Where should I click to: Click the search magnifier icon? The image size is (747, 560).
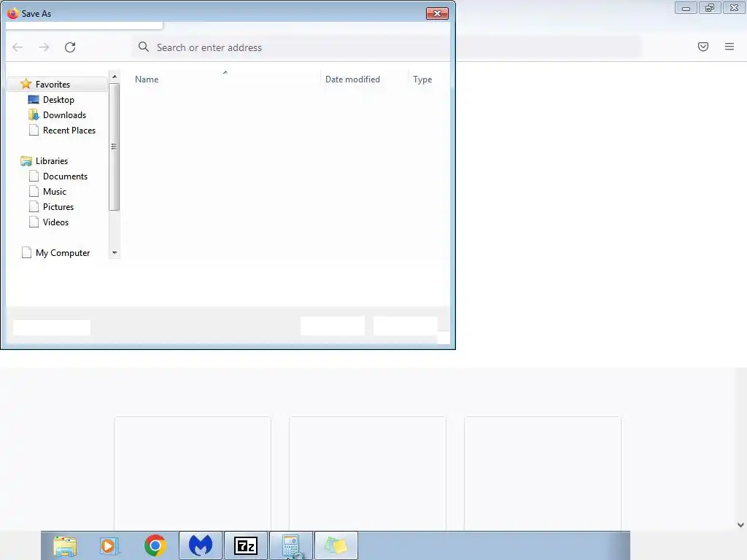(x=144, y=47)
